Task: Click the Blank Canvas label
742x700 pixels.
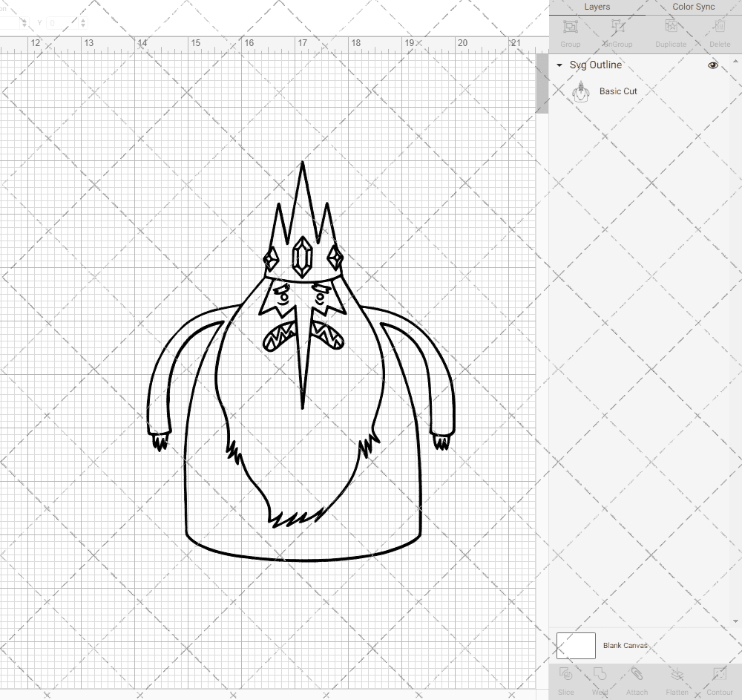Action: pos(626,646)
